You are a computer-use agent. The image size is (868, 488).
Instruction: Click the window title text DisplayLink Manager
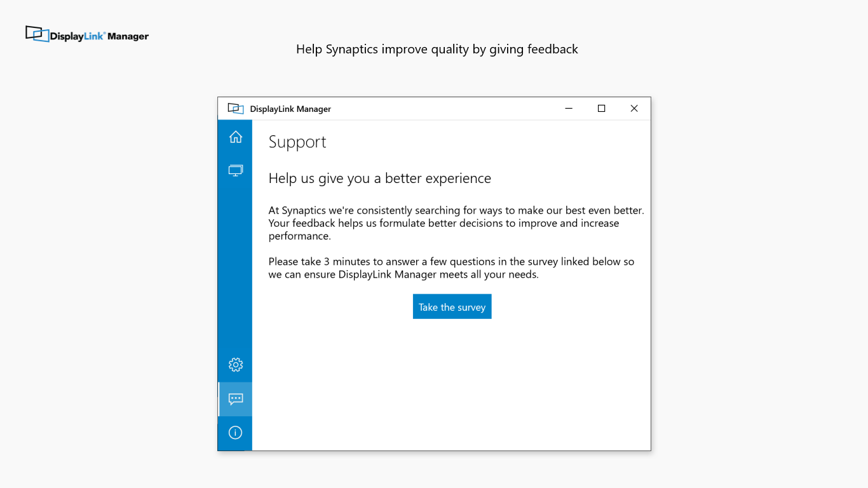[290, 109]
